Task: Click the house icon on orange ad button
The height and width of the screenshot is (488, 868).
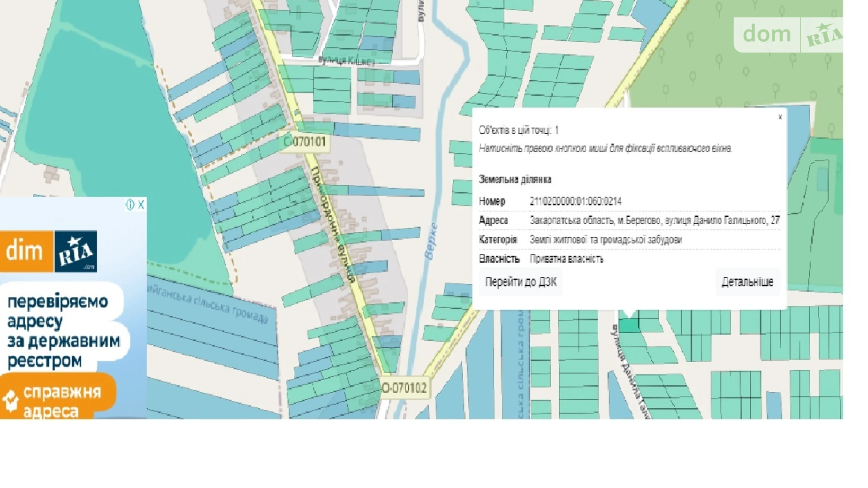Action: click(10, 400)
